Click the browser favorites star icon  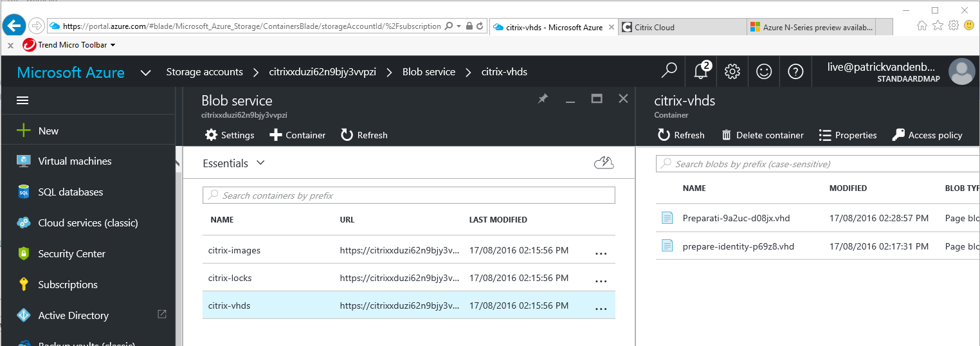[x=938, y=25]
